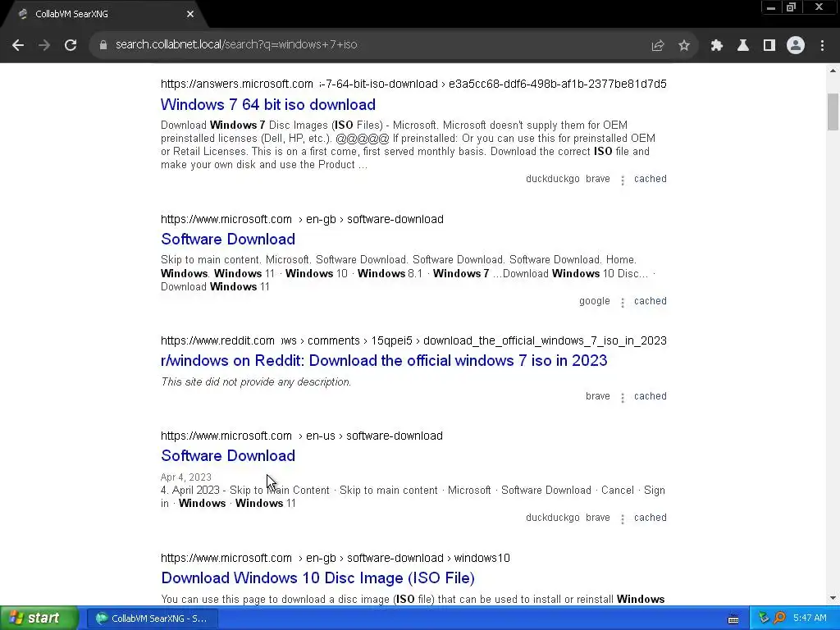The height and width of the screenshot is (630, 840).
Task: Toggle the side panel icon
Action: 769,46
